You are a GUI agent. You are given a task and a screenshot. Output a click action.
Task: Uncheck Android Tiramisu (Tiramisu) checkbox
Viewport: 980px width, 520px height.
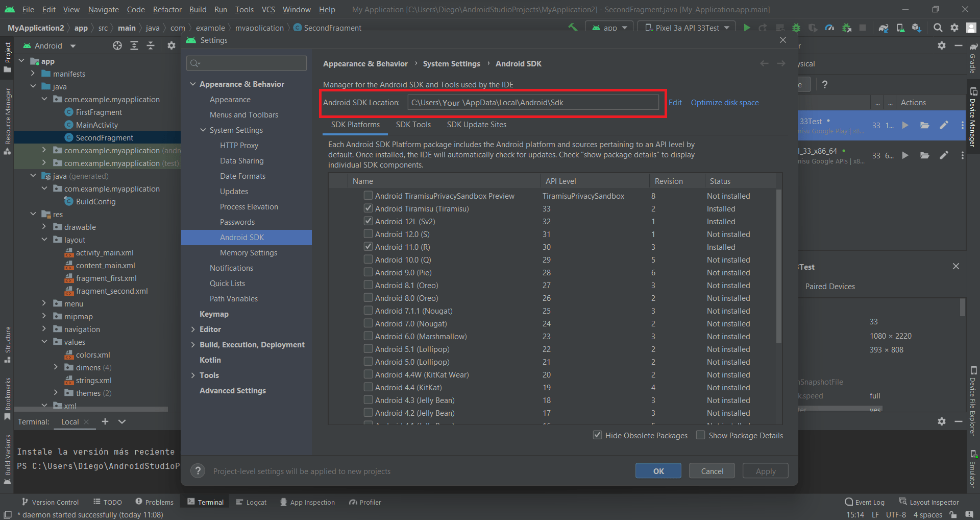click(368, 208)
